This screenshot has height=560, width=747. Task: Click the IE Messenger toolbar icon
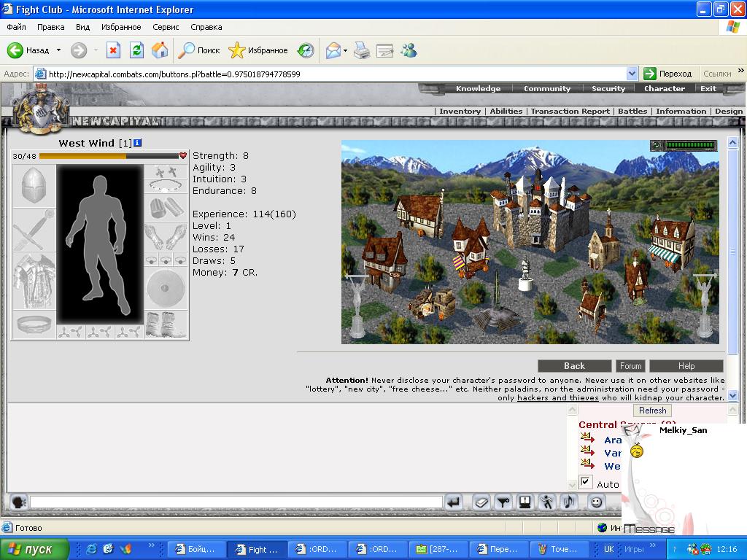pos(409,50)
